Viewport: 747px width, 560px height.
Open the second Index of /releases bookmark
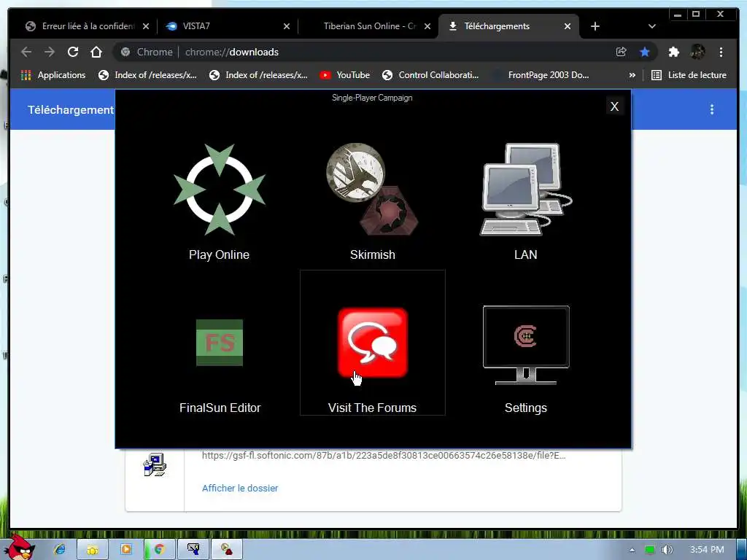(259, 75)
